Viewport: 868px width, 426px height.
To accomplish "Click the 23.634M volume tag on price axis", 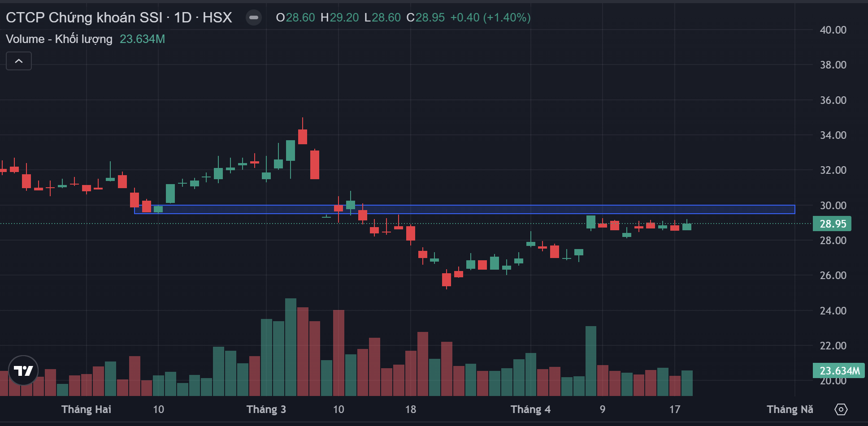I will pos(838,371).
